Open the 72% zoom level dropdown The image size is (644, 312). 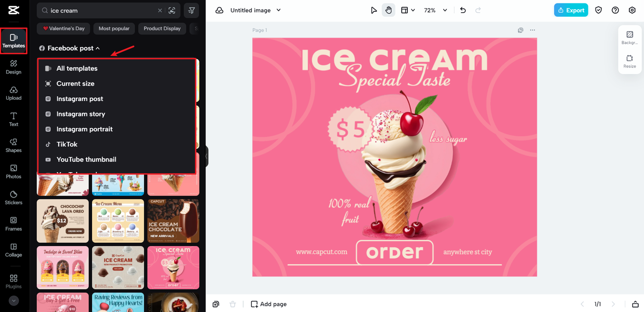coord(436,10)
